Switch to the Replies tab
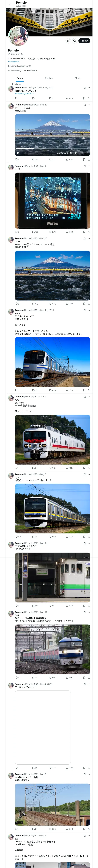 coord(49,78)
